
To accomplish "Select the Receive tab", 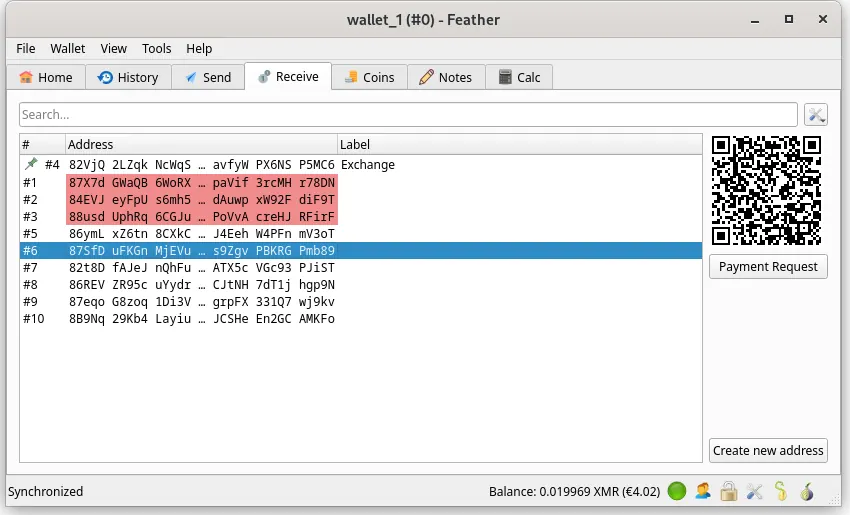I will (288, 76).
